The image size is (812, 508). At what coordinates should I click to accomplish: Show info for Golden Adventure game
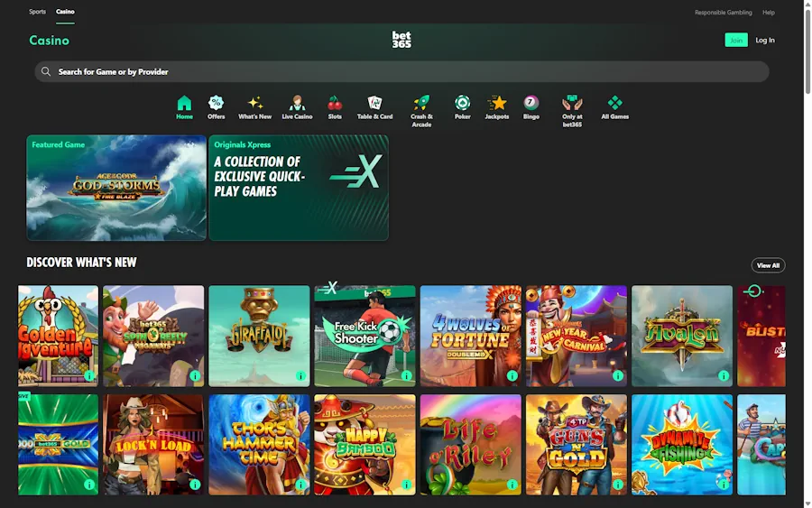[x=89, y=375]
